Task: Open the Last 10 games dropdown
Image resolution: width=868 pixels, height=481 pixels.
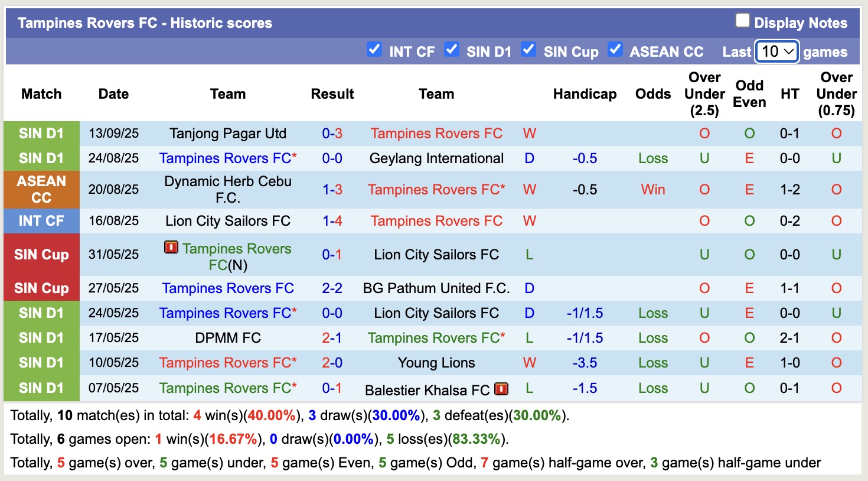Action: (x=776, y=51)
